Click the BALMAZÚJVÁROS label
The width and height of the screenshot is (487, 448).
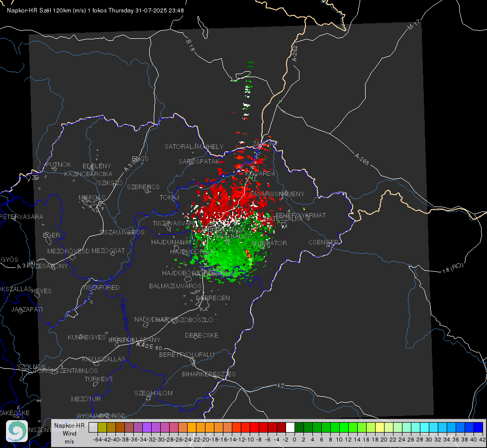click(x=176, y=286)
